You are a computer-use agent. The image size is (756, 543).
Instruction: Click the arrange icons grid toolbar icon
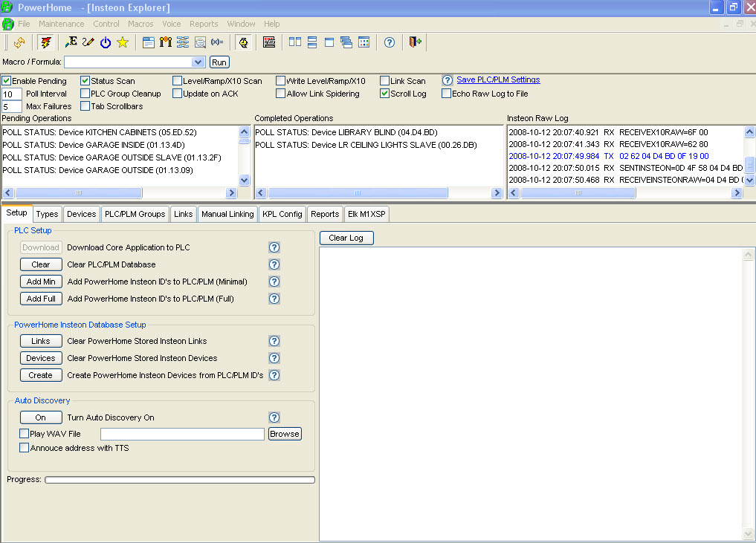(364, 42)
